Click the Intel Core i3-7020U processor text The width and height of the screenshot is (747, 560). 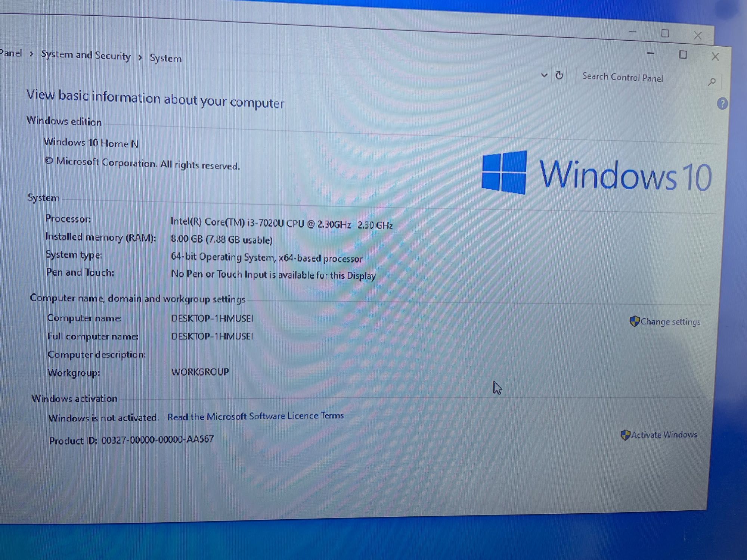click(282, 223)
